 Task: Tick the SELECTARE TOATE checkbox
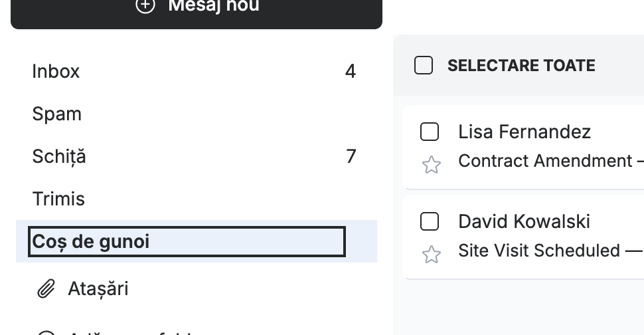pyautogui.click(x=424, y=65)
